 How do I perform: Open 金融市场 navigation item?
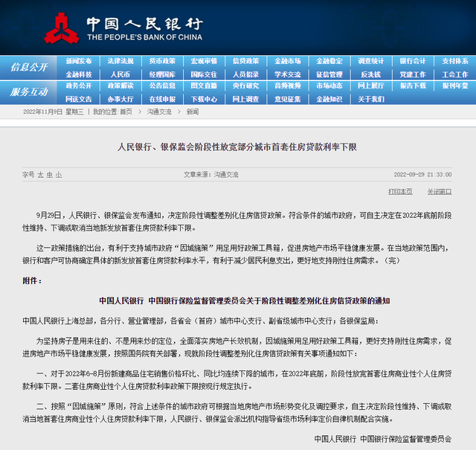click(x=288, y=61)
